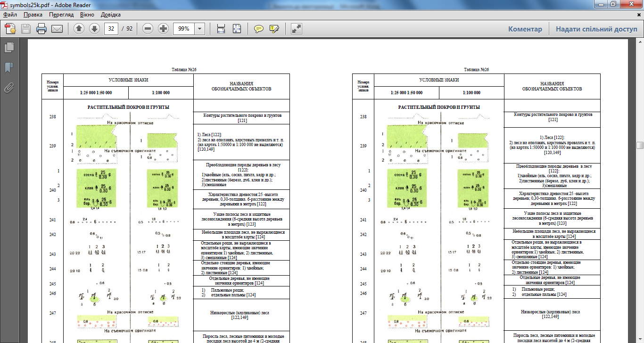Open the Правка menu
The height and width of the screenshot is (343, 644).
tap(33, 15)
